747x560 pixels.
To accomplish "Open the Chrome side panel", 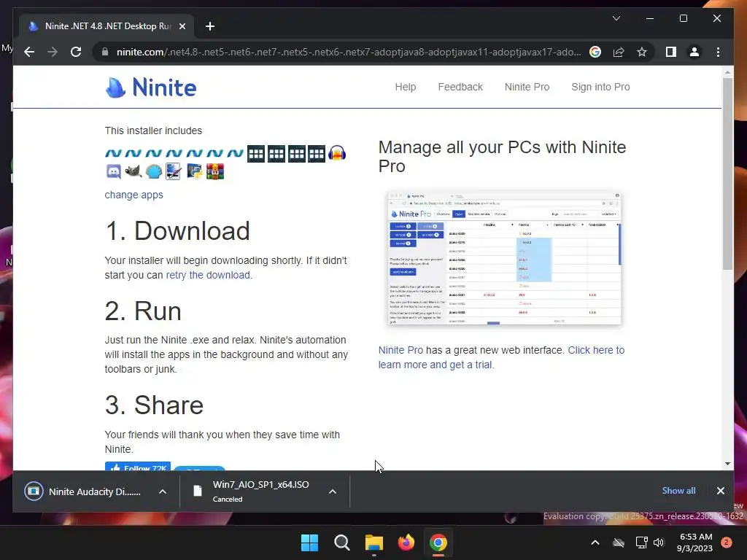I will (x=671, y=52).
